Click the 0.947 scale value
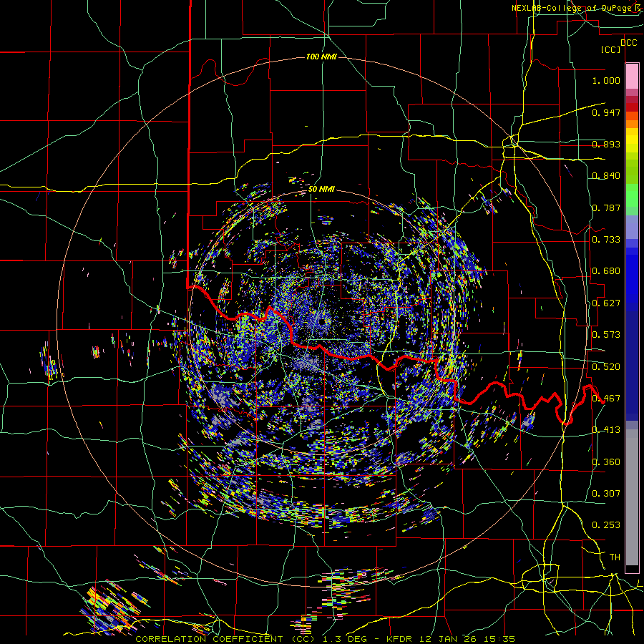644x644 pixels. point(606,112)
